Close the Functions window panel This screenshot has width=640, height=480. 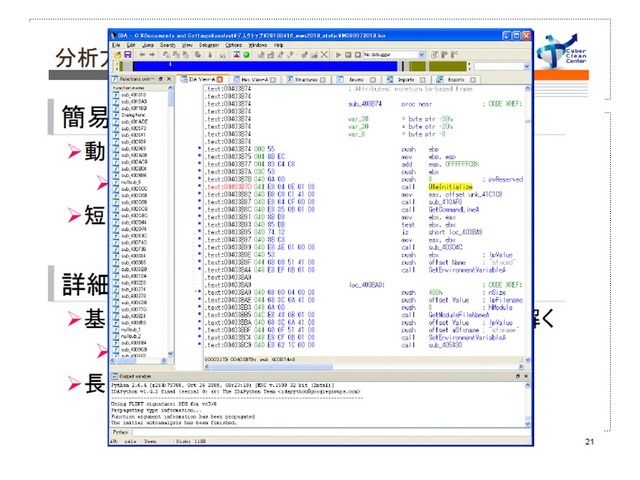click(169, 79)
